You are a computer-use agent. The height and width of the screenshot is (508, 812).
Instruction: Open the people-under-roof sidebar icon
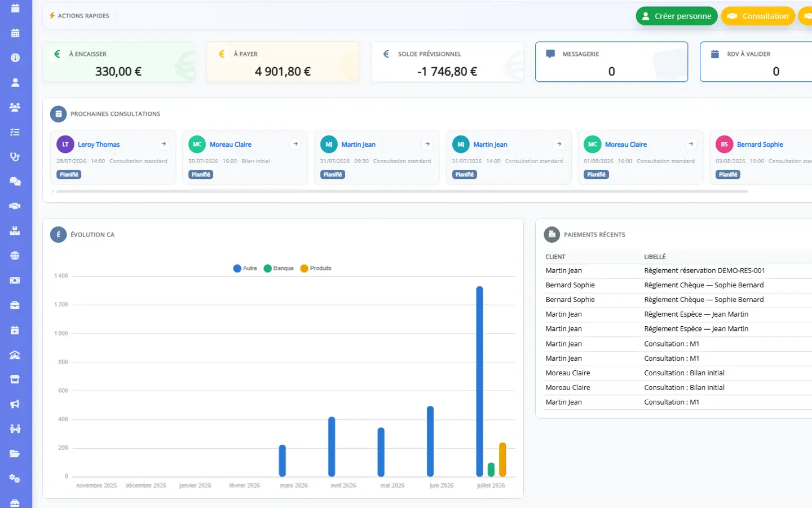[x=15, y=355]
